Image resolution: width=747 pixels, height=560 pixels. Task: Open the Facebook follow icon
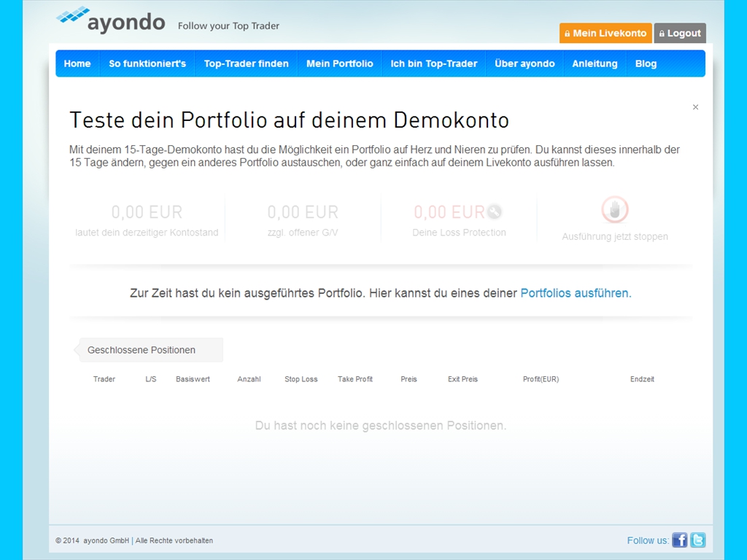pyautogui.click(x=679, y=540)
